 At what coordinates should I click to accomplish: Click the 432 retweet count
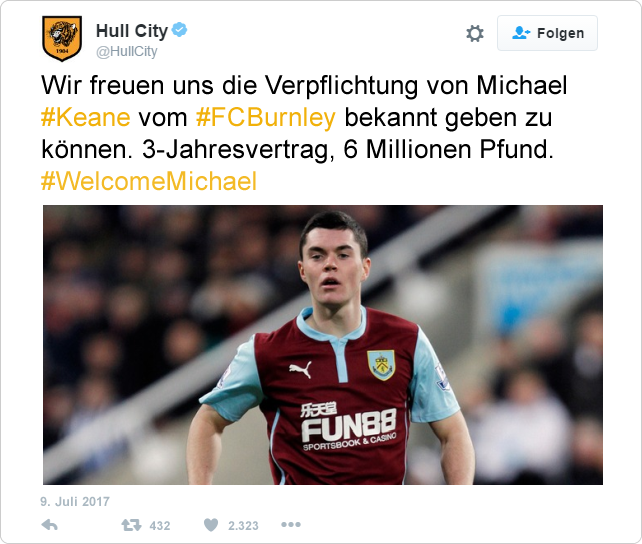[160, 526]
